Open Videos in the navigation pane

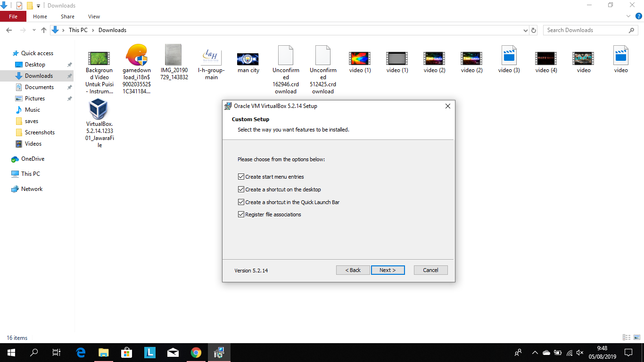click(33, 144)
